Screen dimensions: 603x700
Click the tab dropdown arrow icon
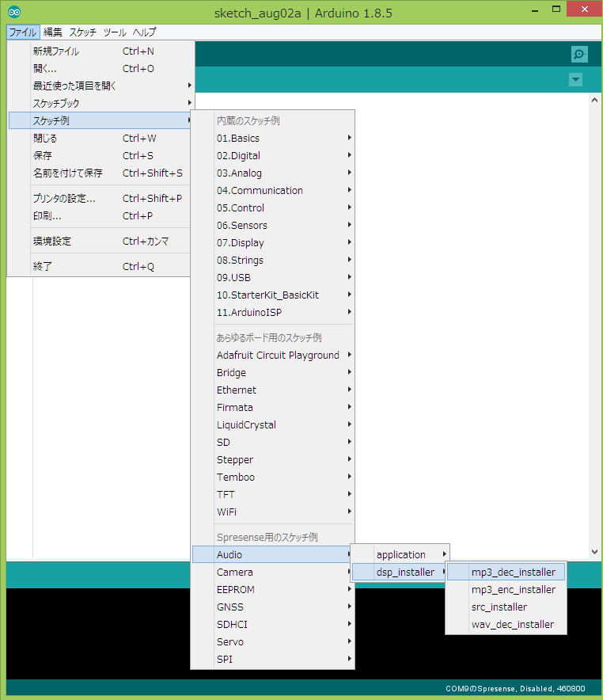pyautogui.click(x=576, y=80)
